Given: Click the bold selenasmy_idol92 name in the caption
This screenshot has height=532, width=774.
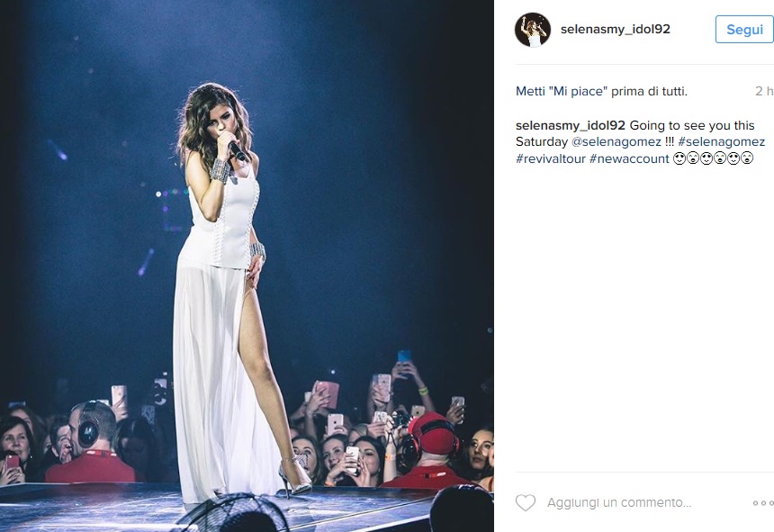Looking at the screenshot, I should pos(570,125).
